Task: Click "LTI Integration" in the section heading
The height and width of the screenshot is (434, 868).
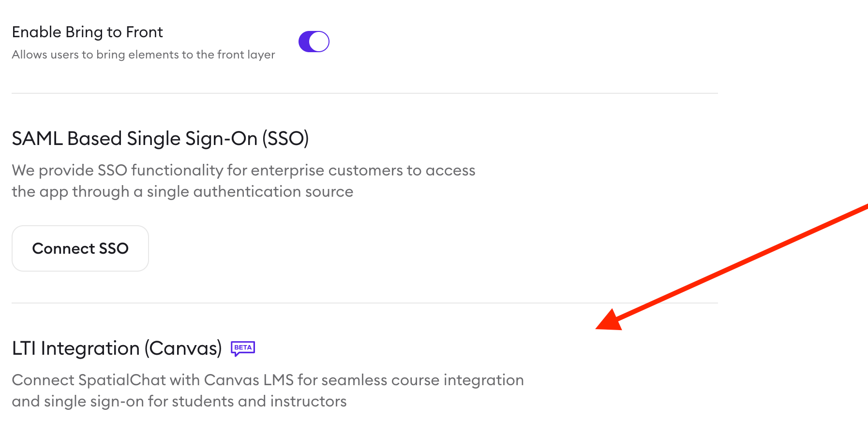Action: pyautogui.click(x=75, y=348)
